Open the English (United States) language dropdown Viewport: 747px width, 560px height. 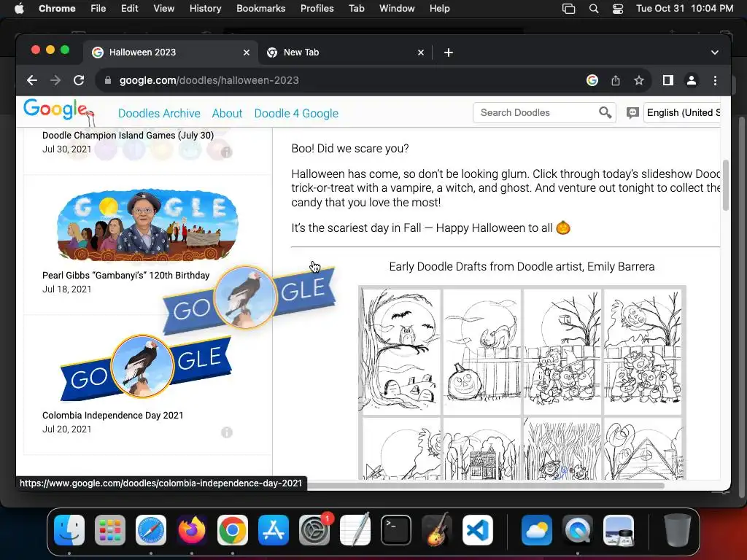click(682, 113)
